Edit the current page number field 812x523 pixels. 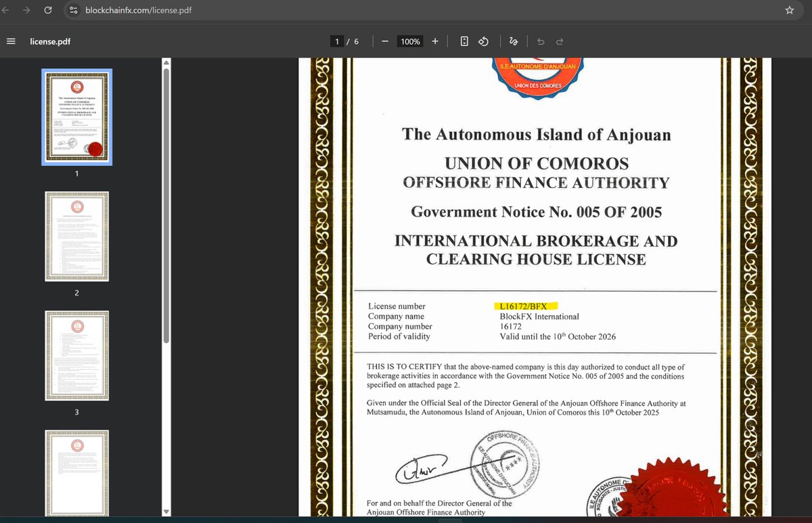click(337, 41)
